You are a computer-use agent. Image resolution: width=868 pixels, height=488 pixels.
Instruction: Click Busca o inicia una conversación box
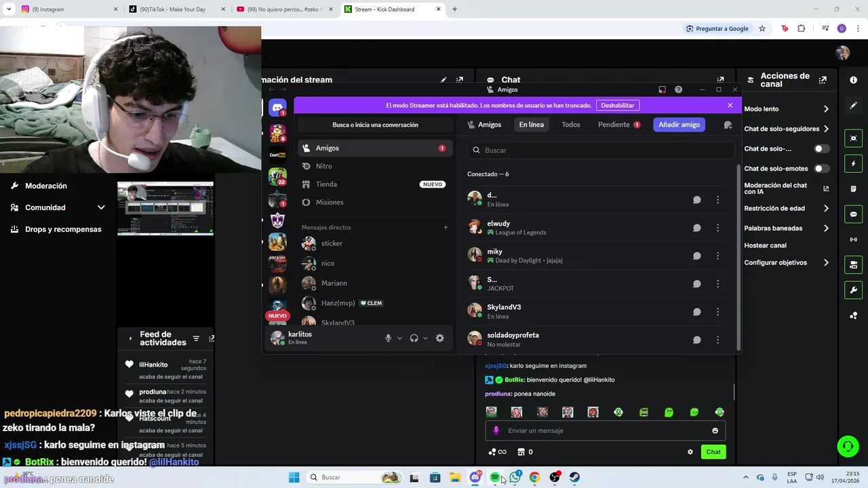[x=375, y=125]
